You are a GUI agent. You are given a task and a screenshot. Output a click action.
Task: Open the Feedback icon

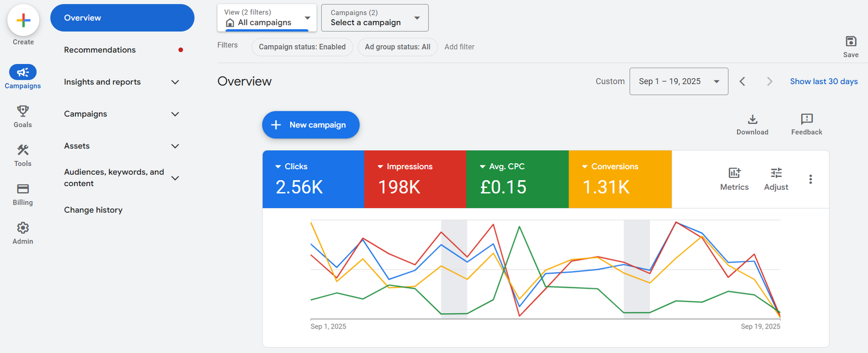pyautogui.click(x=807, y=120)
